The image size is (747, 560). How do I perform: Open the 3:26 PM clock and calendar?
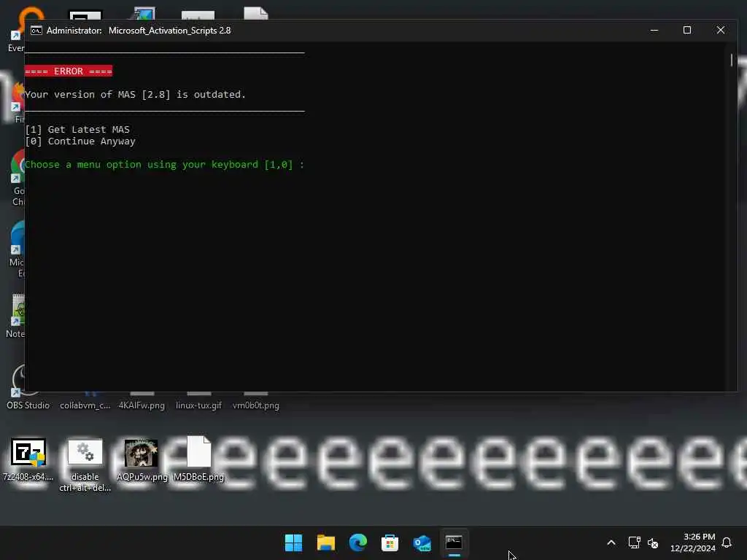(693, 542)
